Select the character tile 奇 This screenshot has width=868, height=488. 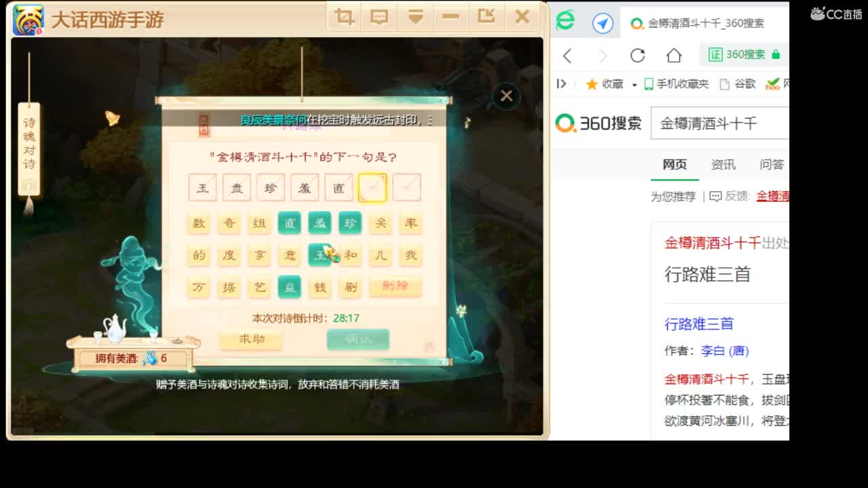[x=229, y=223]
